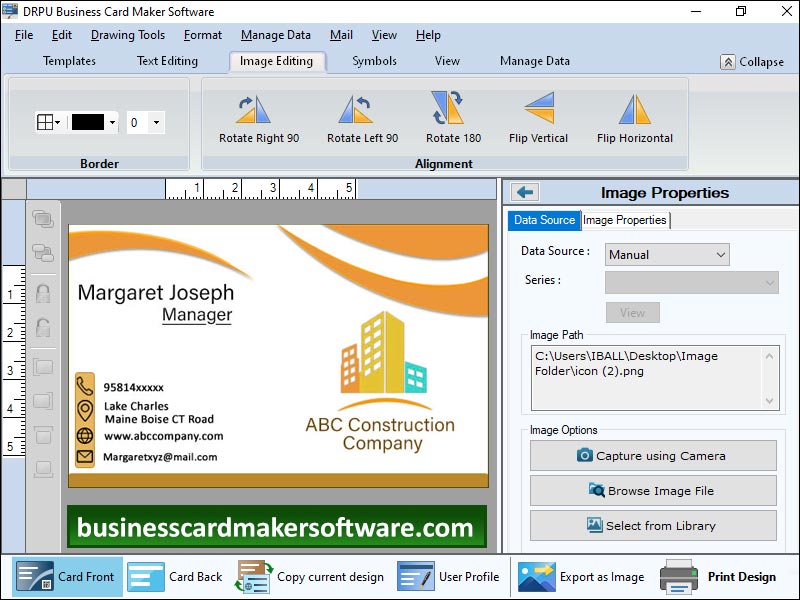Apply Rotate 180 to the image
The width and height of the screenshot is (800, 600).
click(x=453, y=109)
